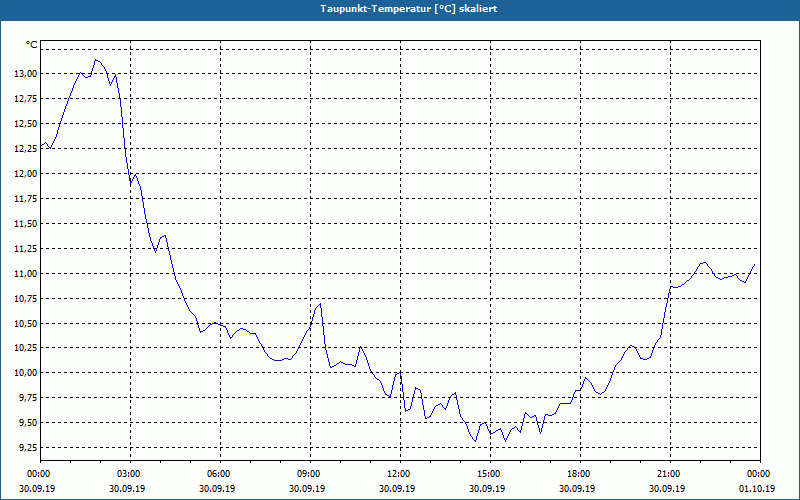Click the 00:00 time label above 30.09.19

pyautogui.click(x=37, y=474)
